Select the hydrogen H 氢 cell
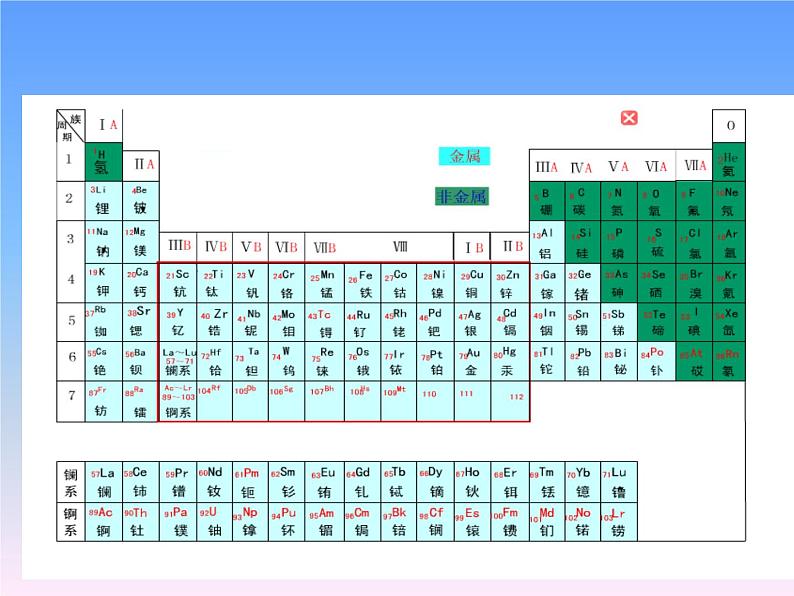Screen dimensions: 794x596 tap(104, 162)
